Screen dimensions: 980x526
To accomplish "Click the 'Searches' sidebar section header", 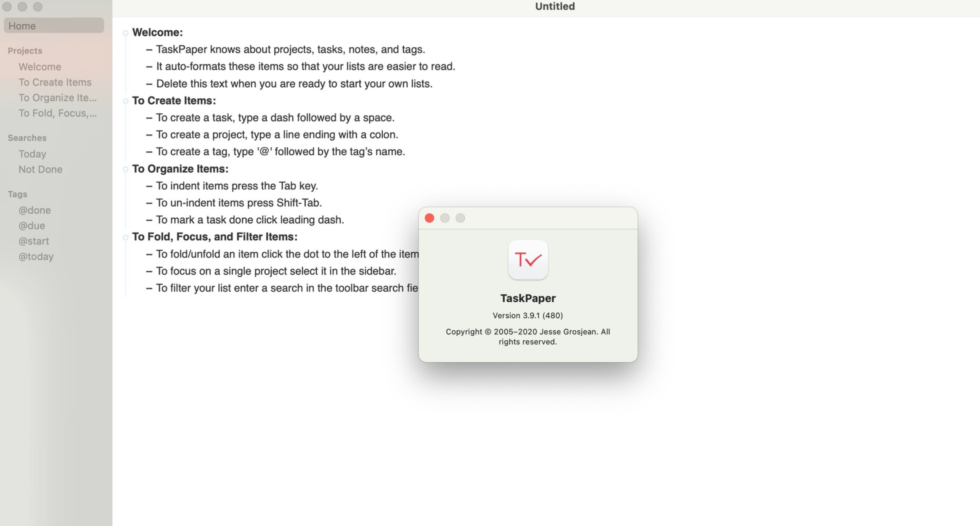I will click(27, 138).
